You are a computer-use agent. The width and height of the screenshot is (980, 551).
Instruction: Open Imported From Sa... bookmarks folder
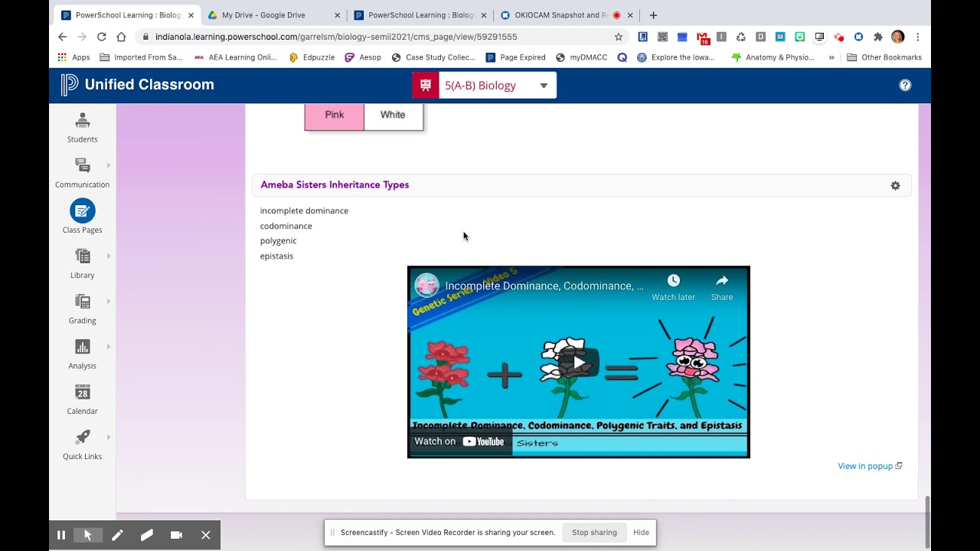141,57
